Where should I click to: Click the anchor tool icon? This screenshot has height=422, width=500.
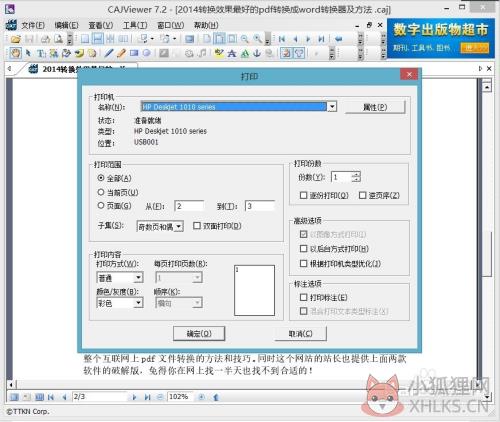[x=257, y=53]
